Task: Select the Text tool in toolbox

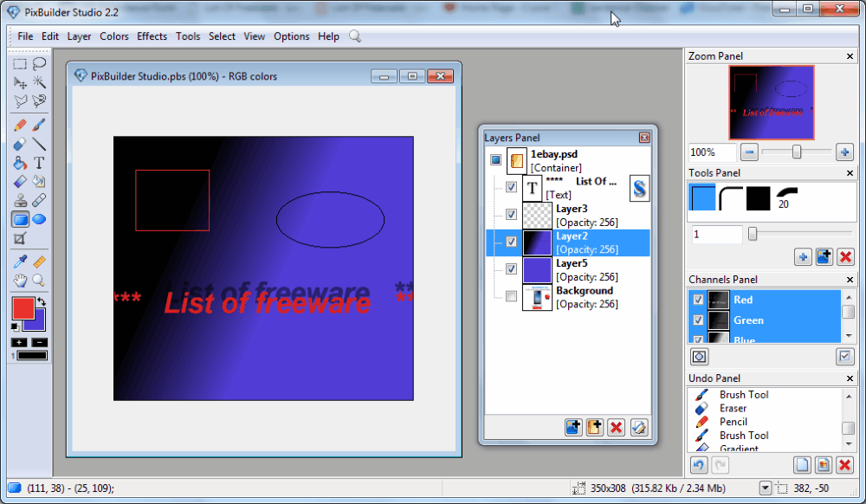Action: pyautogui.click(x=39, y=164)
